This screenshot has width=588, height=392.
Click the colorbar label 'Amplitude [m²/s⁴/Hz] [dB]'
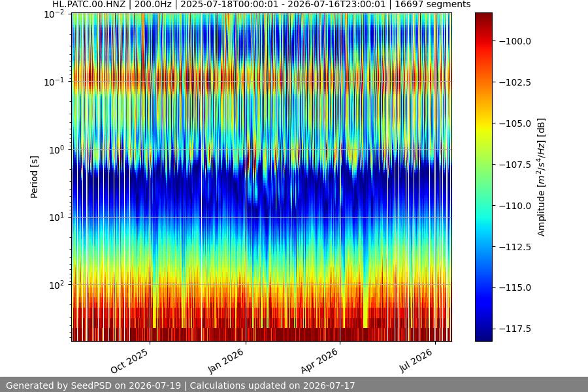[541, 177]
